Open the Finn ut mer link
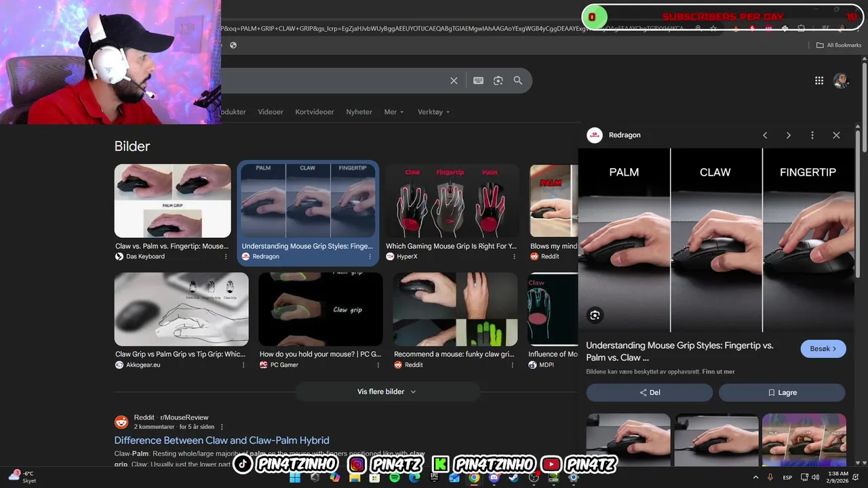This screenshot has width=868, height=488. point(718,372)
